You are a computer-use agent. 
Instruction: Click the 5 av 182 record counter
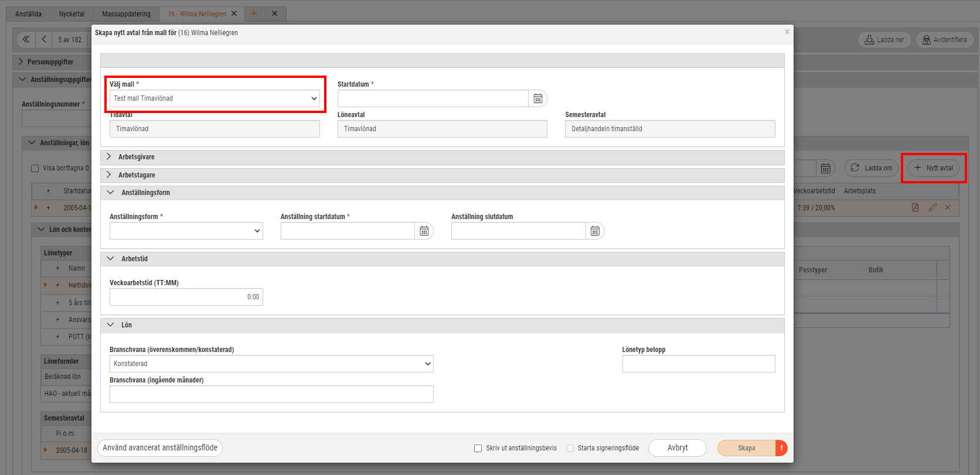click(70, 40)
